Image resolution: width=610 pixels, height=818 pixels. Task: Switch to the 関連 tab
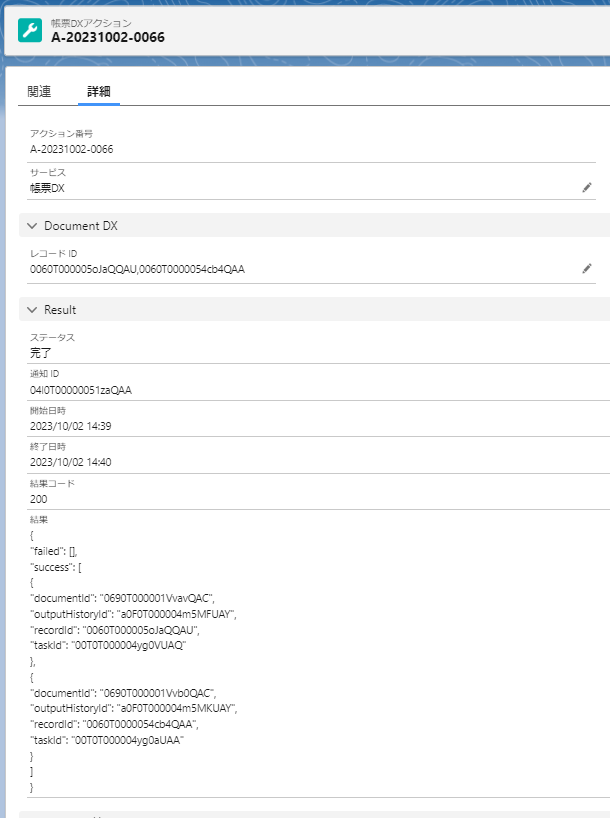point(40,91)
